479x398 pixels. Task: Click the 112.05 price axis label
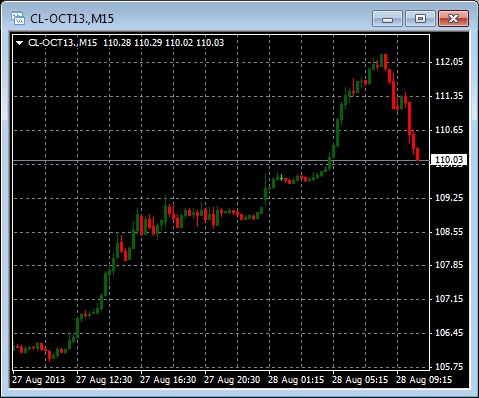tap(449, 62)
